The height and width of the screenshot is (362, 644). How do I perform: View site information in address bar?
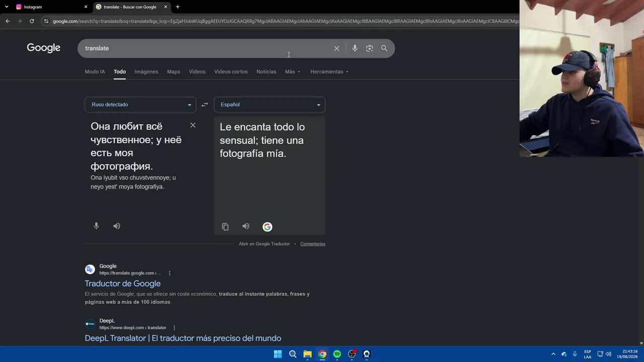[x=46, y=21]
